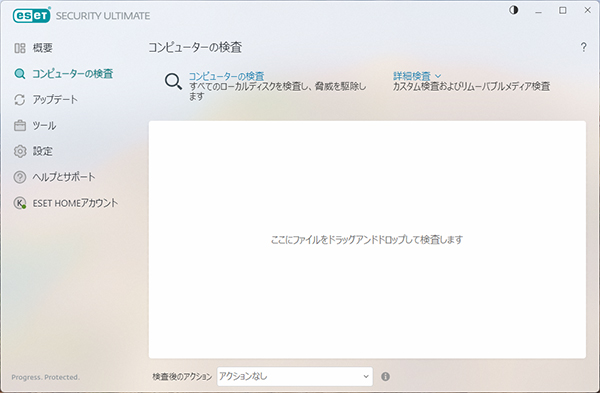Open the ツール section

tap(44, 126)
